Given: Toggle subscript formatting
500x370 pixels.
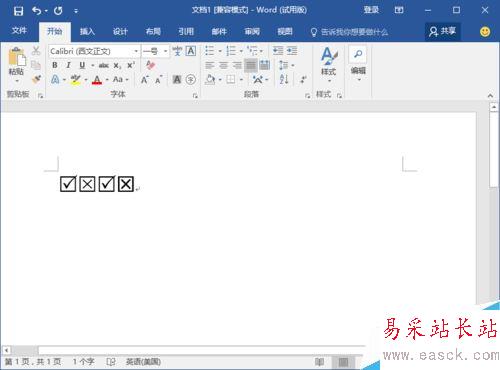Looking at the screenshot, I should click(117, 66).
